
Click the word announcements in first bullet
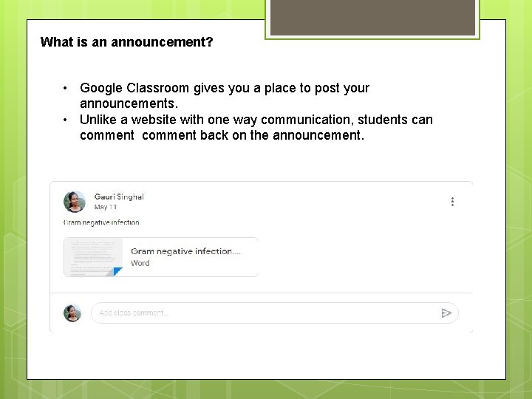click(129, 103)
